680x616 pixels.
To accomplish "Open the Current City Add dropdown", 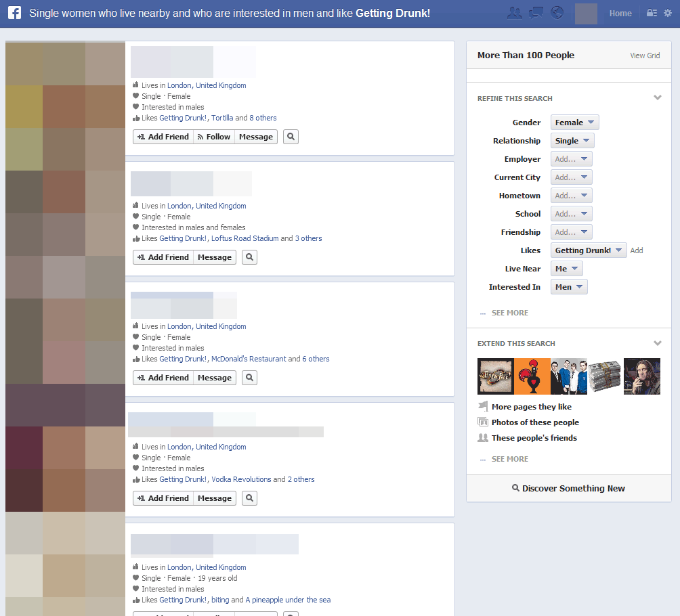I will pyautogui.click(x=571, y=177).
